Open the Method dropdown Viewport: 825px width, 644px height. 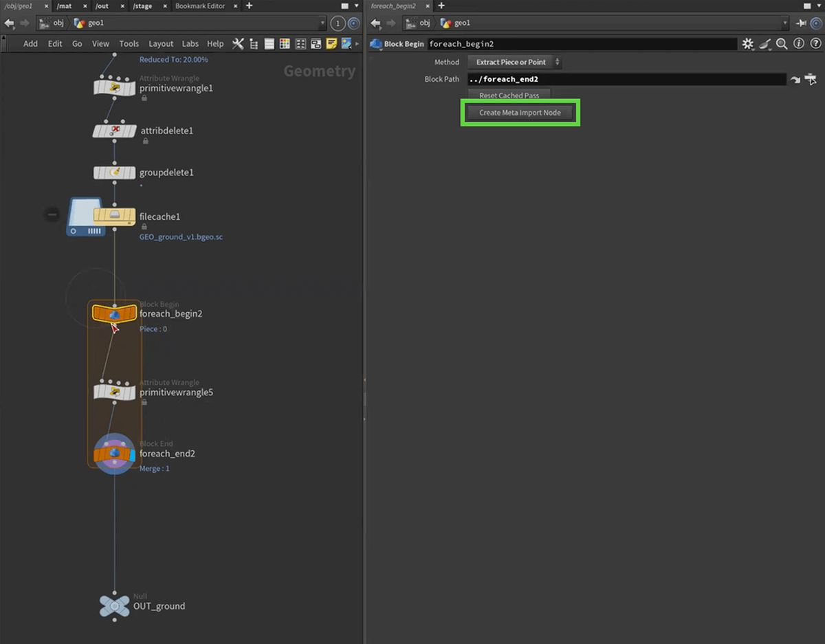point(515,63)
